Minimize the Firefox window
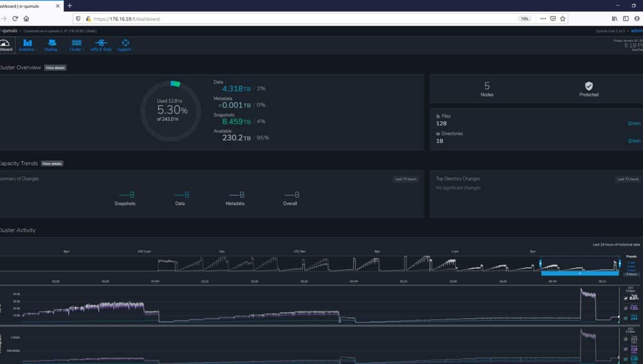The image size is (643, 364). point(618,5)
